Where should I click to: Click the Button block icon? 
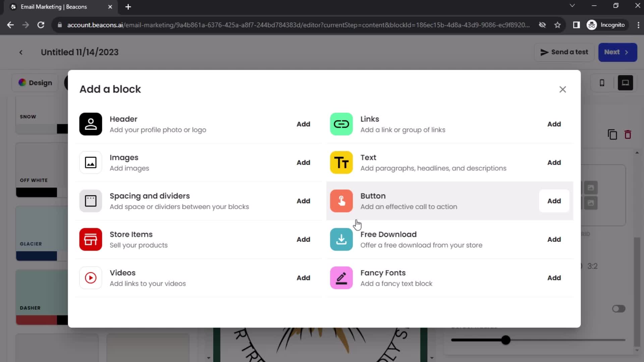click(341, 201)
